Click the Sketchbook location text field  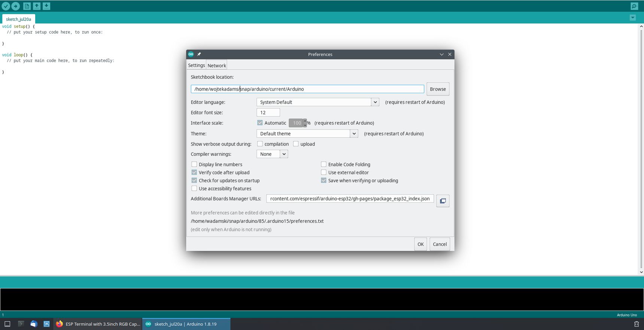tap(307, 89)
